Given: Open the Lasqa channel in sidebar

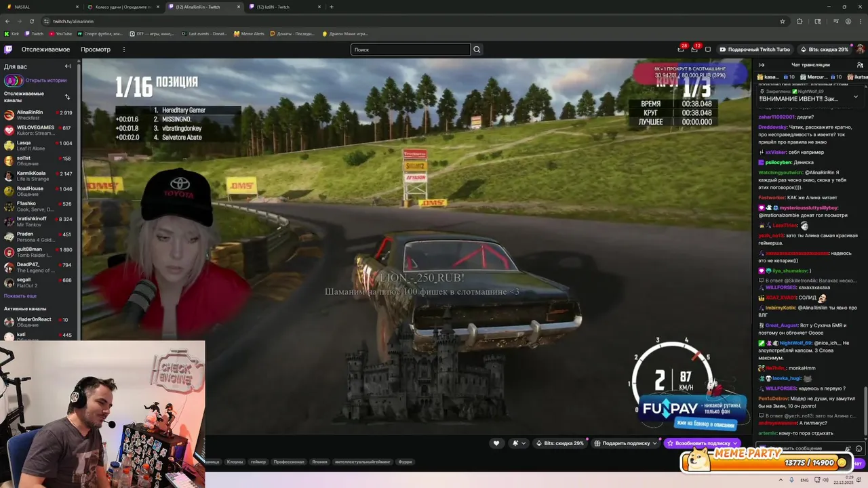Looking at the screenshot, I should 40,146.
